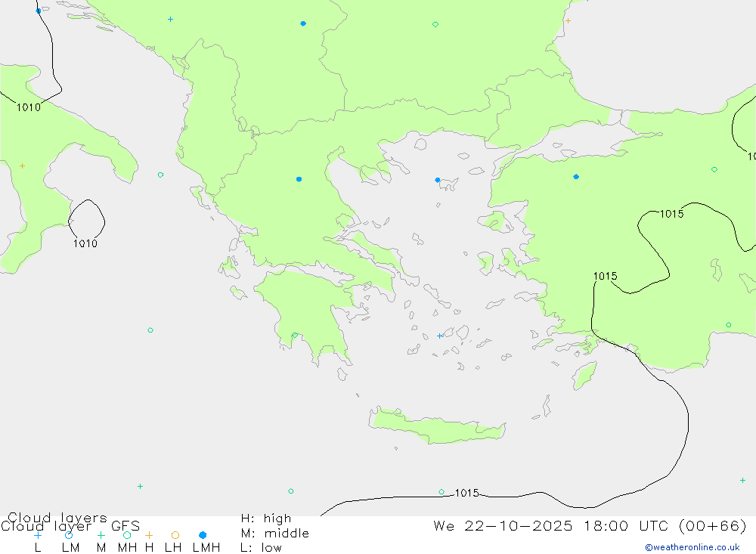
Task: Click the 'LH' legend label
Action: tap(173, 548)
